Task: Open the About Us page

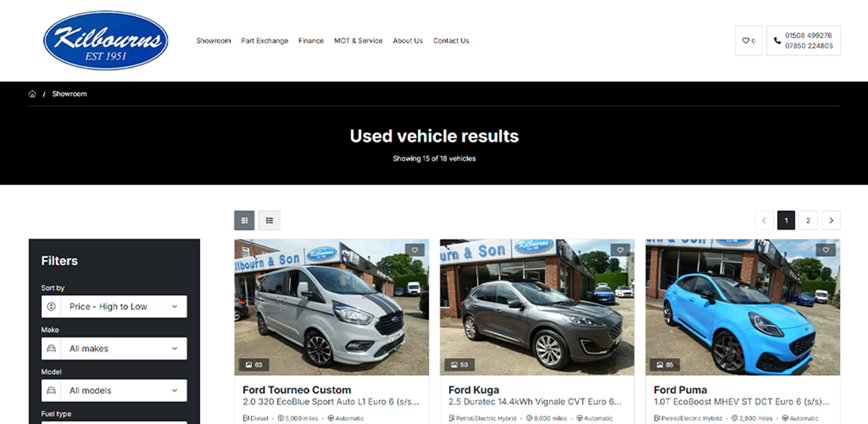Action: pyautogui.click(x=408, y=41)
